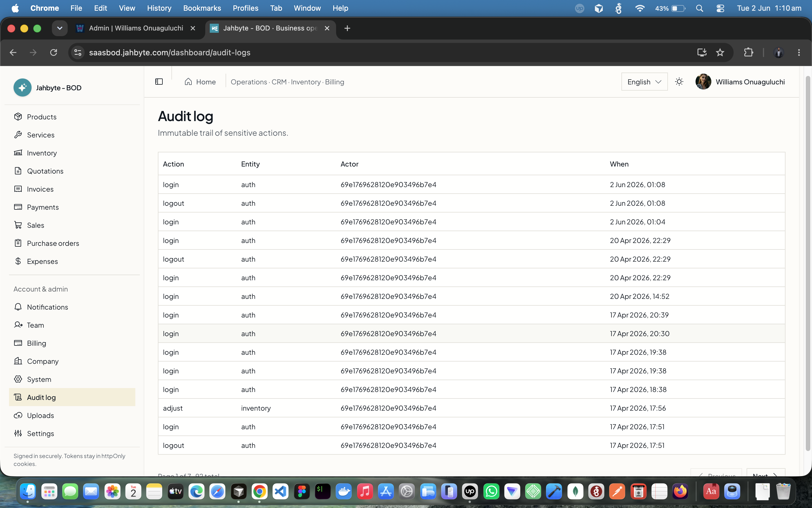
Task: Click the Entity column header
Action: (250, 164)
